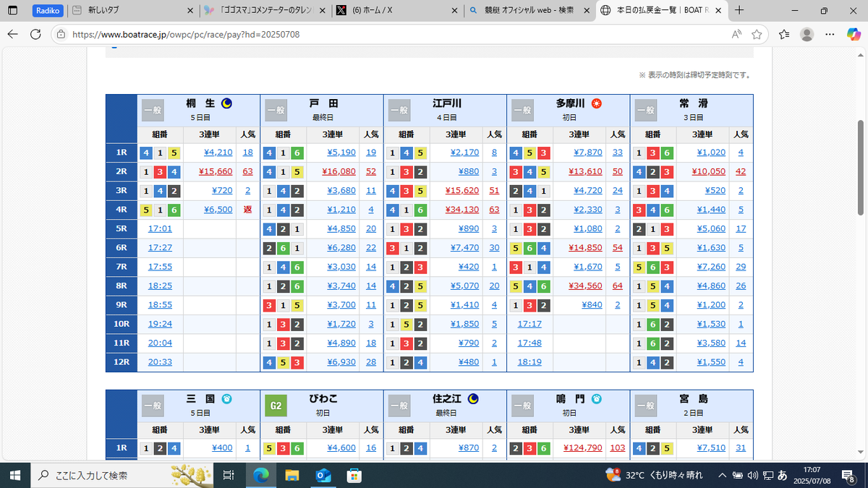Screen dimensions: 868x488
Task: Click the blue icon beside 三国
Action: [226, 398]
